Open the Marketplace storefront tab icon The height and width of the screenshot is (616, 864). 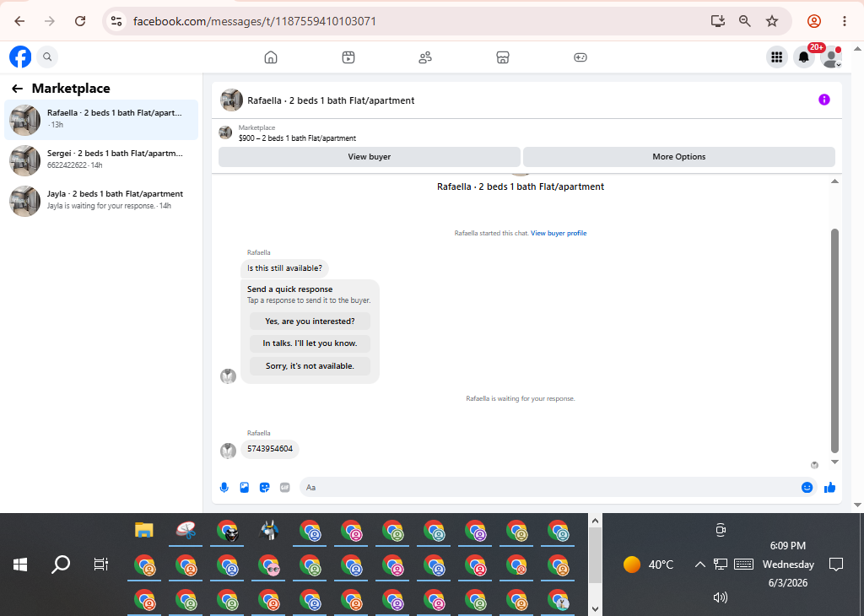[x=503, y=57]
